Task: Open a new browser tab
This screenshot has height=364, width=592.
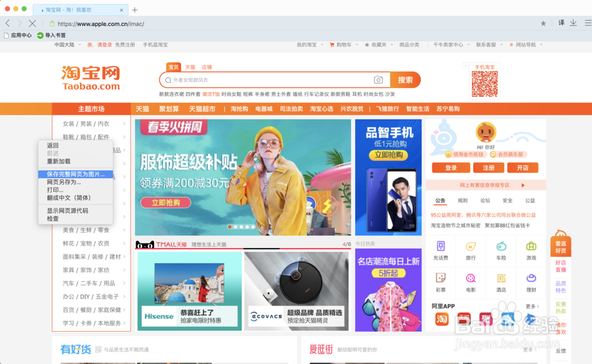Action: coord(135,10)
